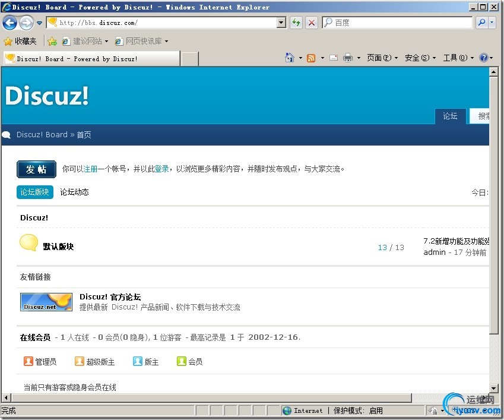Screen dimensions: 504x420
Task: Open the Discuz! 官方论坛 link
Action: click(110, 297)
